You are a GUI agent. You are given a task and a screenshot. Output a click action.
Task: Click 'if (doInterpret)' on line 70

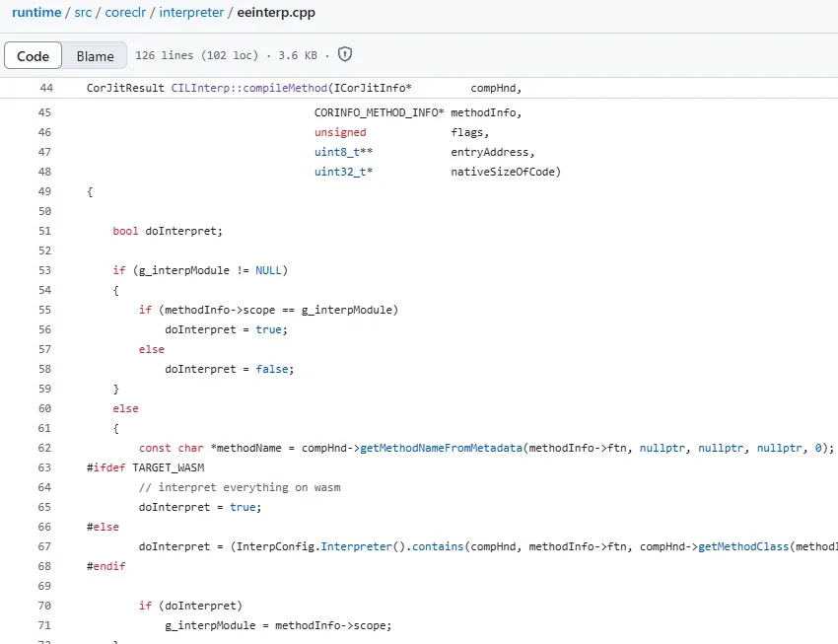click(x=191, y=606)
